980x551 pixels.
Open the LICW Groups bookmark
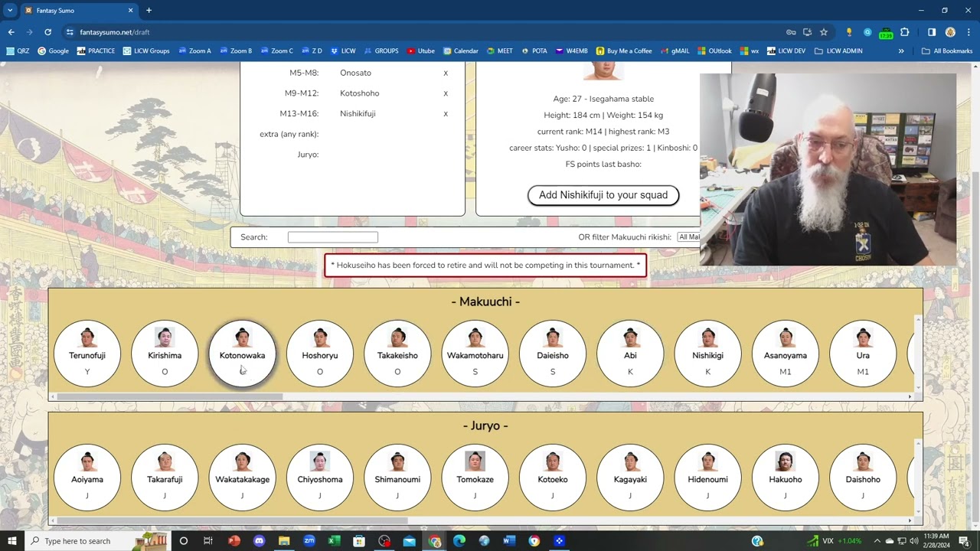tap(145, 51)
